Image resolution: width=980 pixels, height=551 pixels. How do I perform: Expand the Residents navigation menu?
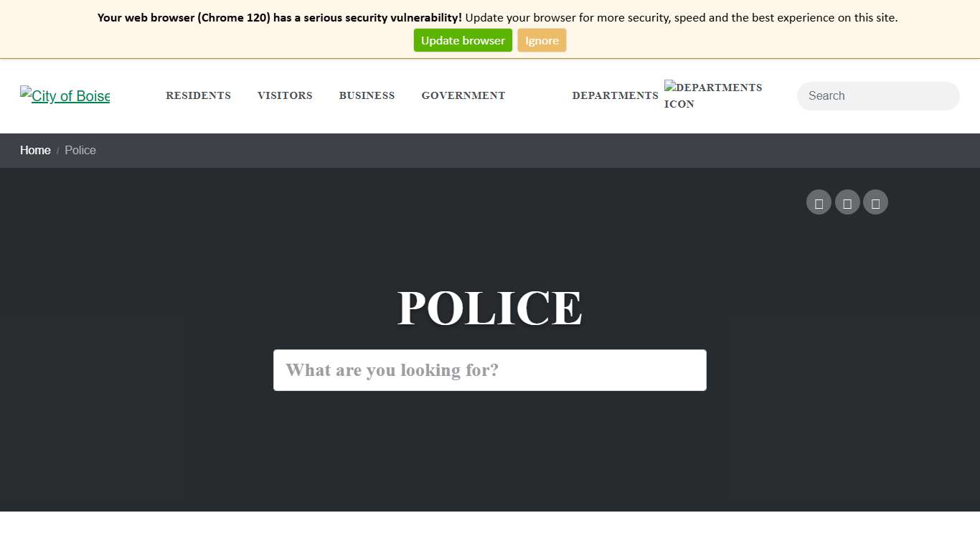(x=198, y=95)
